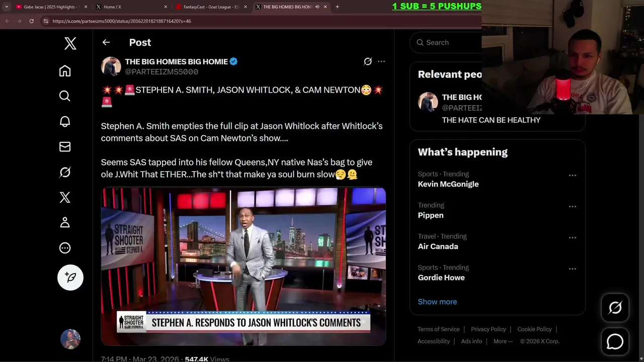Reload the page
This screenshot has height=362, width=644.
pos(31,21)
